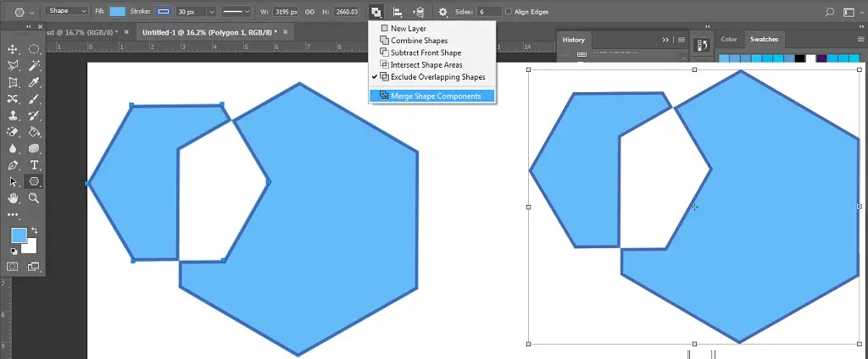Select the Eraser tool
Image resolution: width=868 pixels, height=359 pixels.
pyautogui.click(x=13, y=132)
